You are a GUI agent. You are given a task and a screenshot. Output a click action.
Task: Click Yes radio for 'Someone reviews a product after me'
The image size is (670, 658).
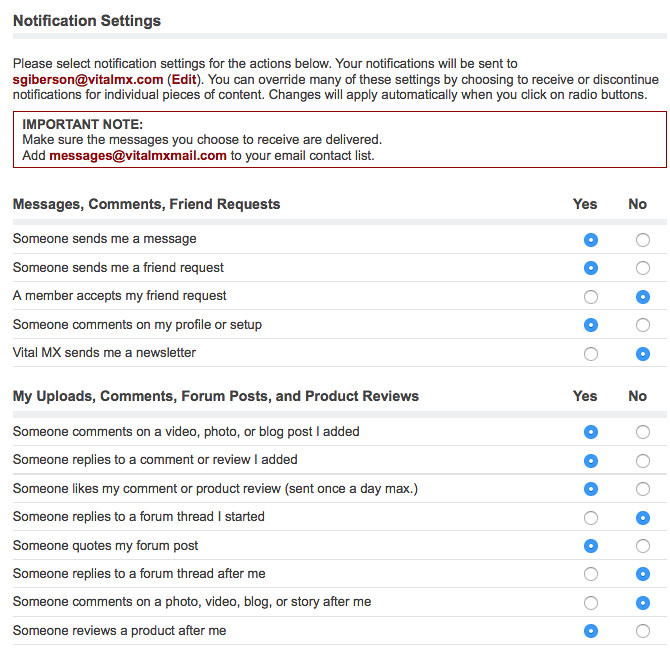coord(591,631)
